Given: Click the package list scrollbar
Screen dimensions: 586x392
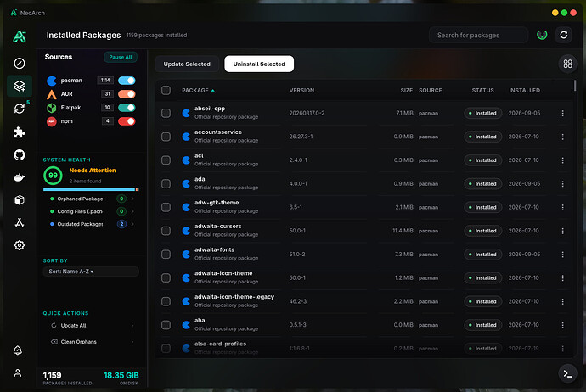Looking at the screenshot, I should point(575,86).
